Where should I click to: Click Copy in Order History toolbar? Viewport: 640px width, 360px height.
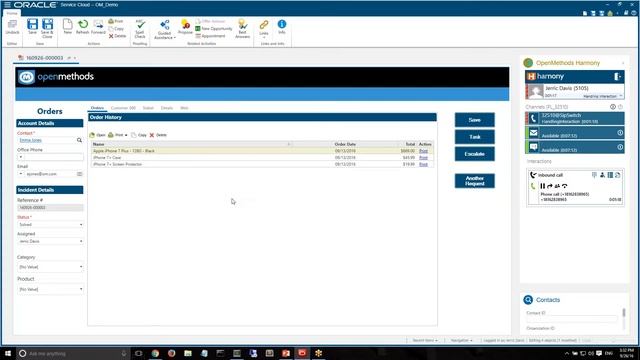139,135
